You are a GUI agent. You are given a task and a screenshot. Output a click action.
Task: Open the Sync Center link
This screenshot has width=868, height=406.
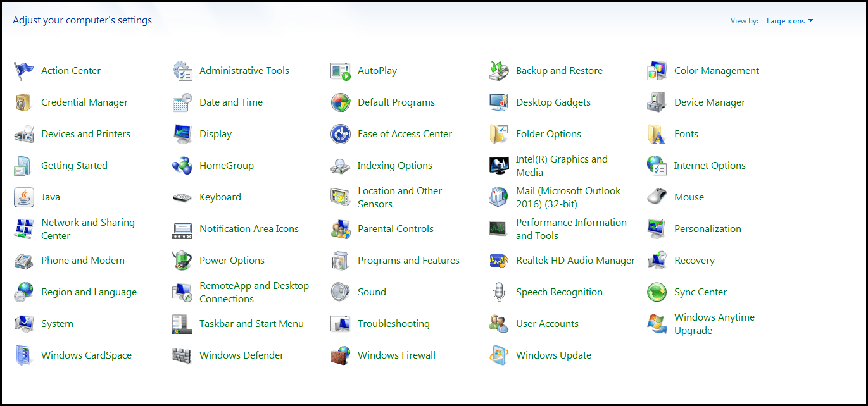(700, 292)
